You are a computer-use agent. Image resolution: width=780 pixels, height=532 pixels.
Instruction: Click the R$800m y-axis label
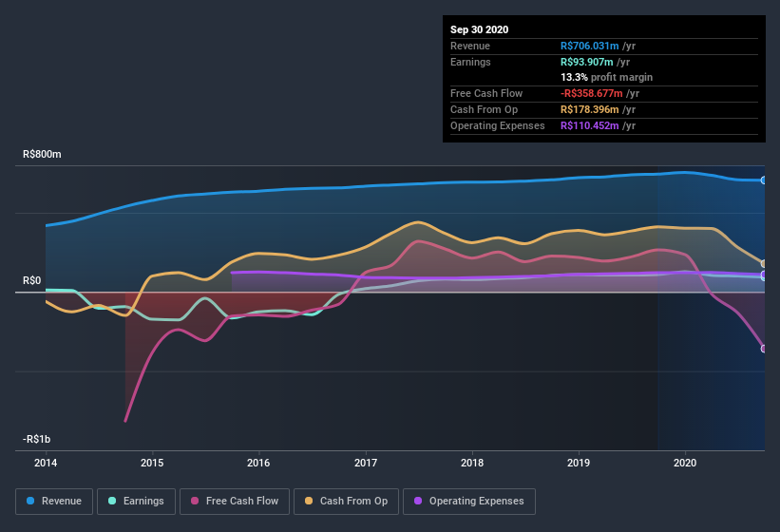point(42,155)
